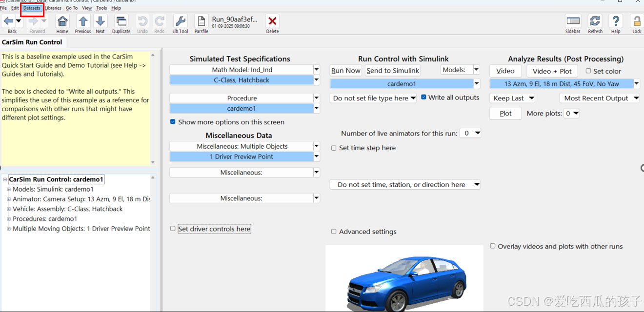Delete the dataset with red X icon
644x312 pixels.
click(272, 21)
